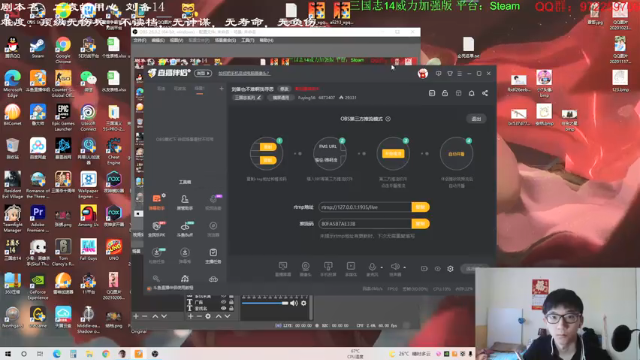Open the 弹幕助手 tool in the toolbox
Viewport: 640px width, 360px height.
coord(157,202)
